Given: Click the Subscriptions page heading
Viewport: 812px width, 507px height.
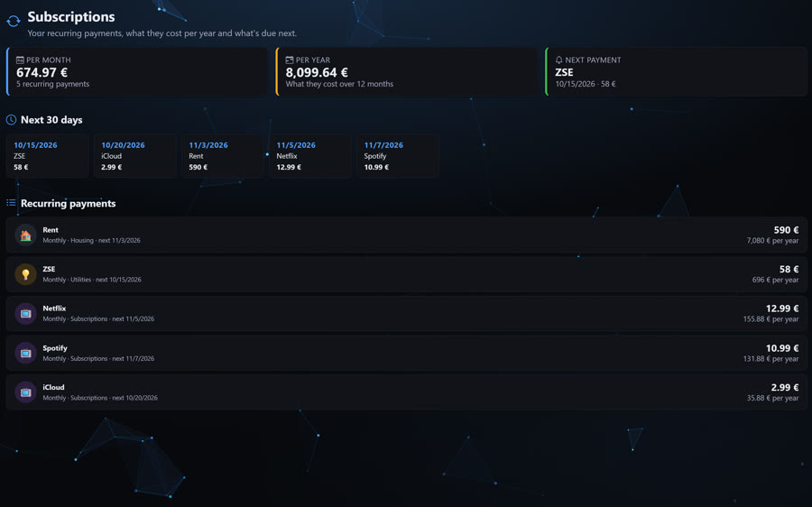Looking at the screenshot, I should click(71, 16).
